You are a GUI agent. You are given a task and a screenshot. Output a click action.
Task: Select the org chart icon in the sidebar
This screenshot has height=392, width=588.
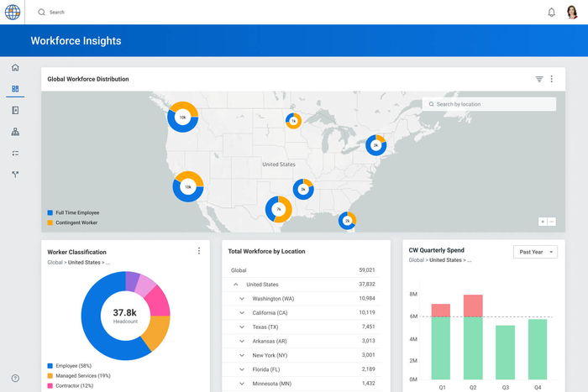point(15,132)
